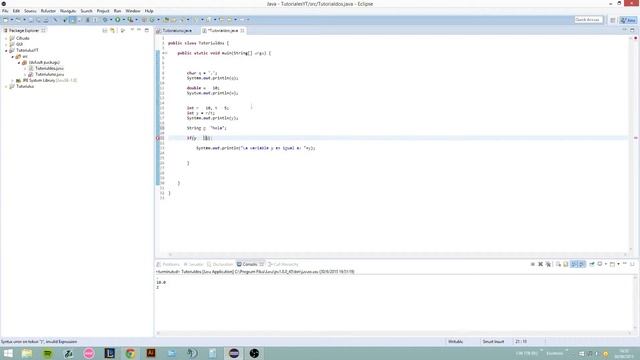640x360 pixels.
Task: Open the Windows Start button
Action: pyautogui.click(x=8, y=353)
